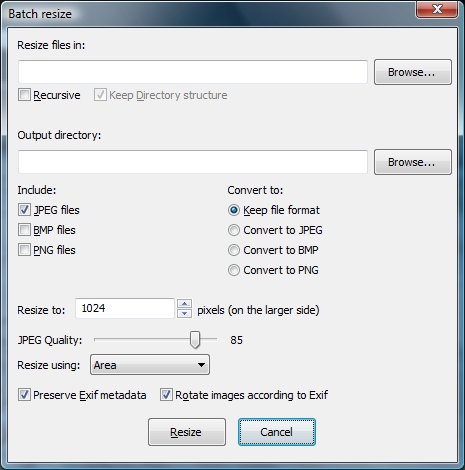Focus the Resize files in text field
The image size is (465, 470).
pyautogui.click(x=193, y=72)
